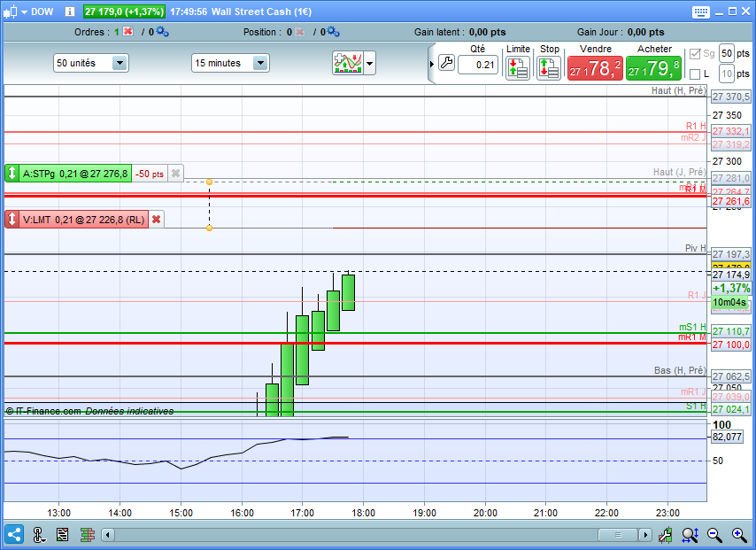Viewport: 756px width, 550px height.
Task: Open position settings gears next to Position
Action: 334,32
